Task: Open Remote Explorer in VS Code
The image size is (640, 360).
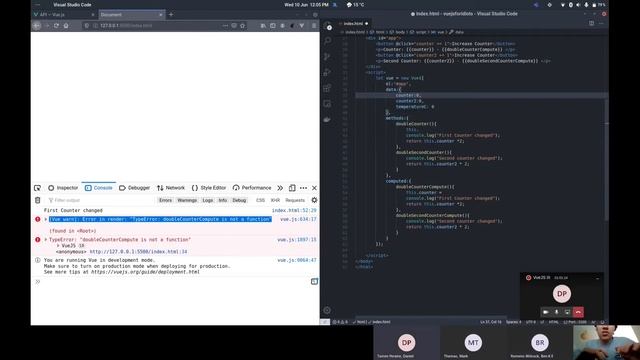Action: coord(327,104)
